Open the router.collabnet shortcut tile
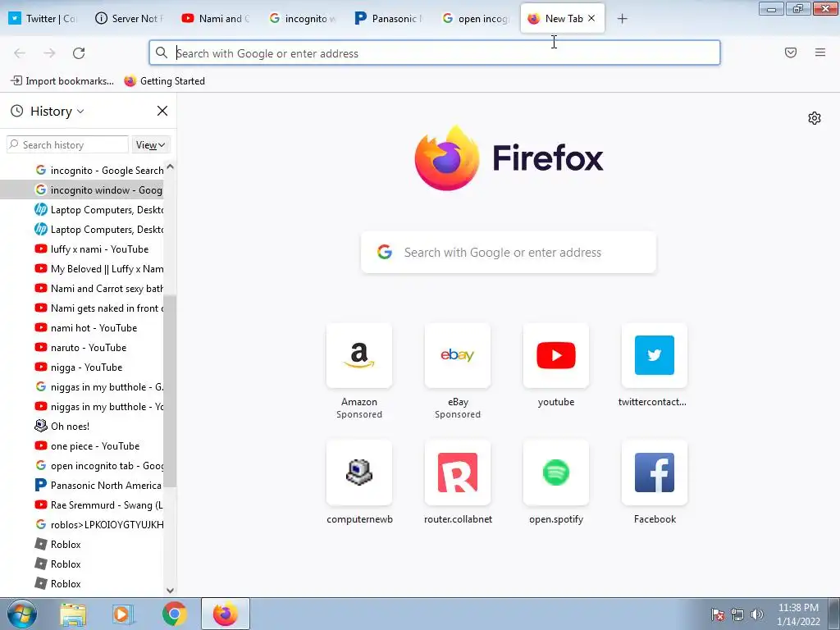This screenshot has height=630, width=840. tap(458, 472)
